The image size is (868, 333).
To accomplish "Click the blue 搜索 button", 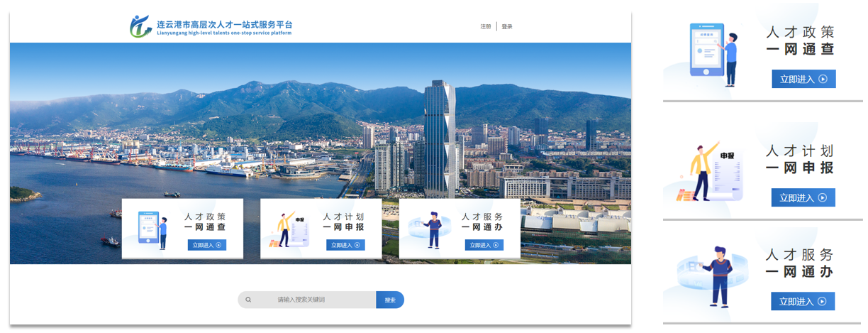I will (390, 300).
